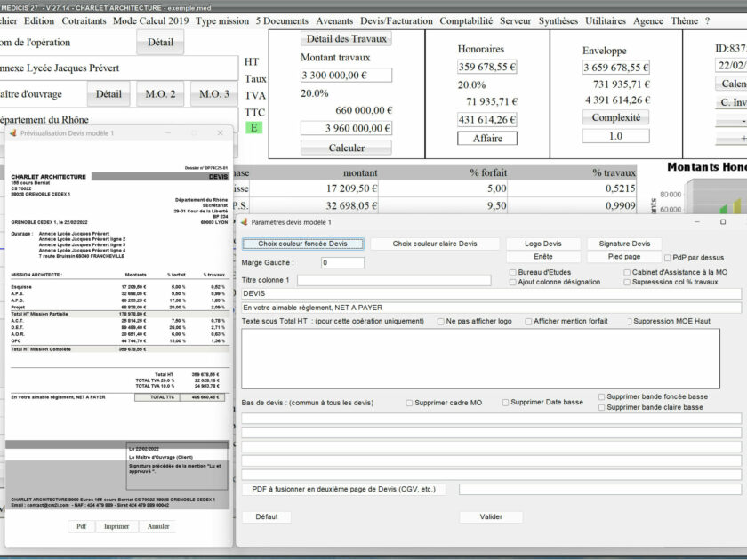Enable the Bureau d'Etudes checkbox

click(513, 272)
